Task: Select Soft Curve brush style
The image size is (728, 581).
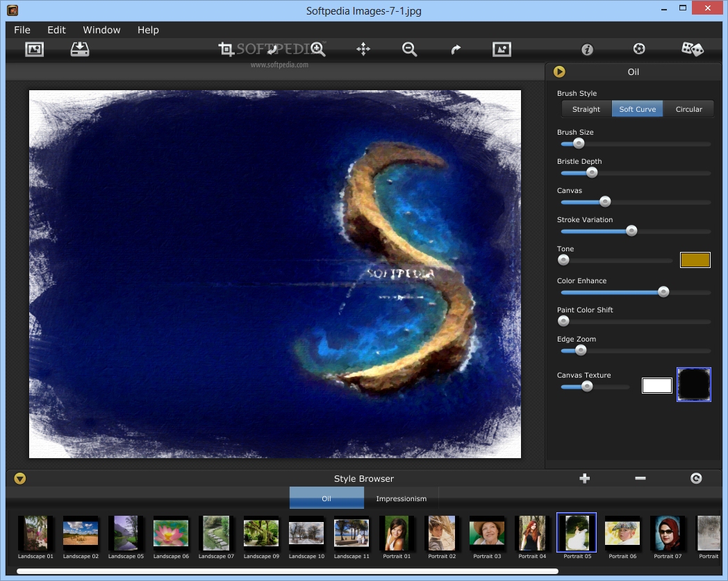Action: 638,109
